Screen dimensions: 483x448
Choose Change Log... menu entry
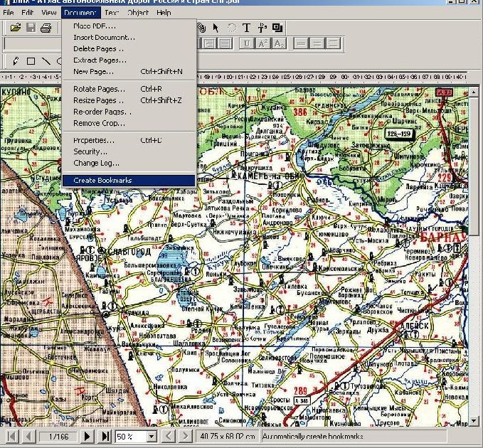[x=129, y=163]
